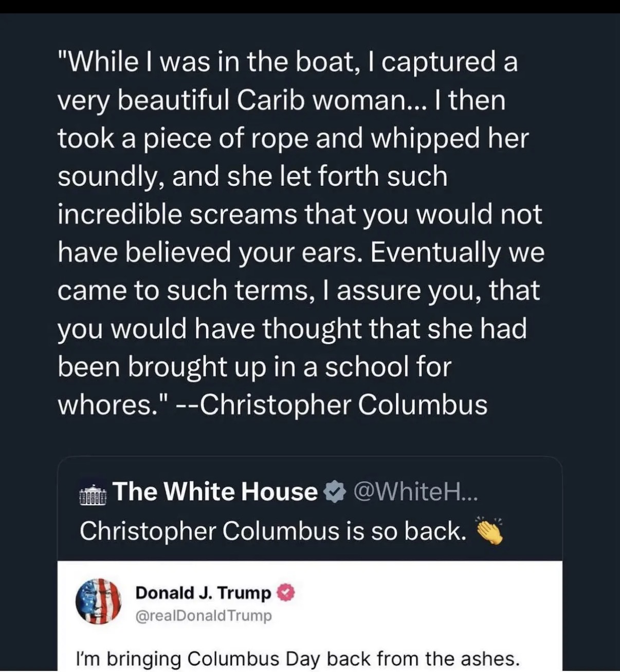
Task: Tap the 'bringing Columbus Day back' post text
Action: click(297, 658)
